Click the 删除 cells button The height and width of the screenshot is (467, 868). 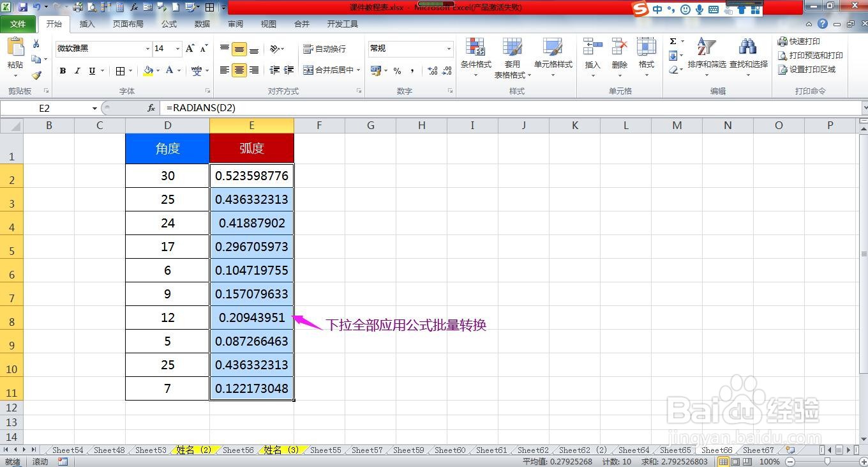(x=619, y=57)
